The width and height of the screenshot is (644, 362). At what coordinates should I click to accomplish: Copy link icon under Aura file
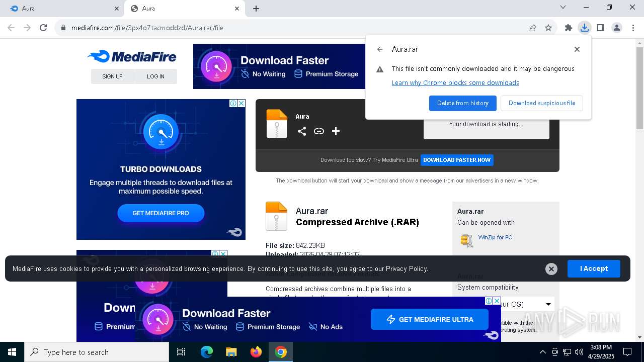click(x=319, y=131)
